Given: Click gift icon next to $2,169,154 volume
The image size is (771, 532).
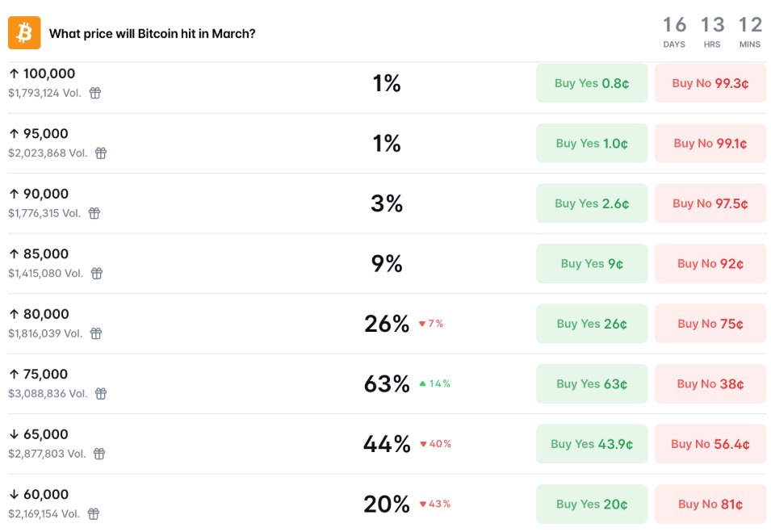Looking at the screenshot, I should tap(94, 513).
